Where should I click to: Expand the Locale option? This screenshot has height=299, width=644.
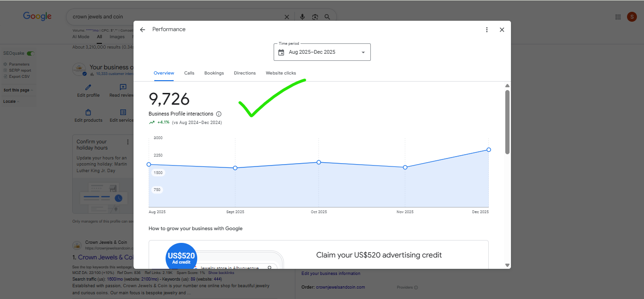point(10,101)
